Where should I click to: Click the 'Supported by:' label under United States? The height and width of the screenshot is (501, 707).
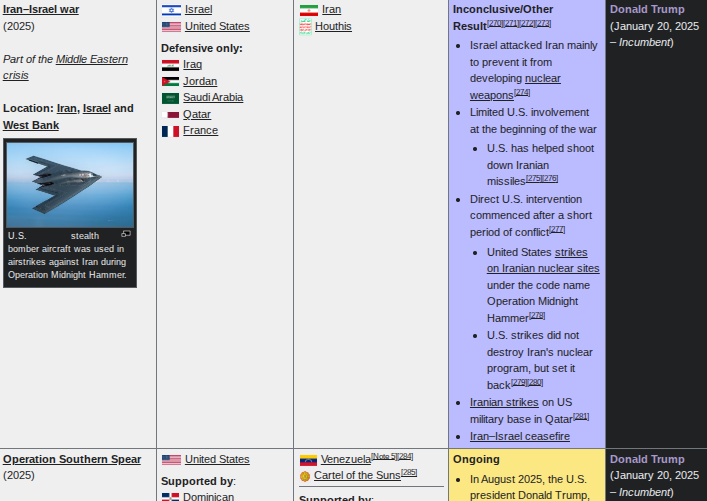pos(198,481)
